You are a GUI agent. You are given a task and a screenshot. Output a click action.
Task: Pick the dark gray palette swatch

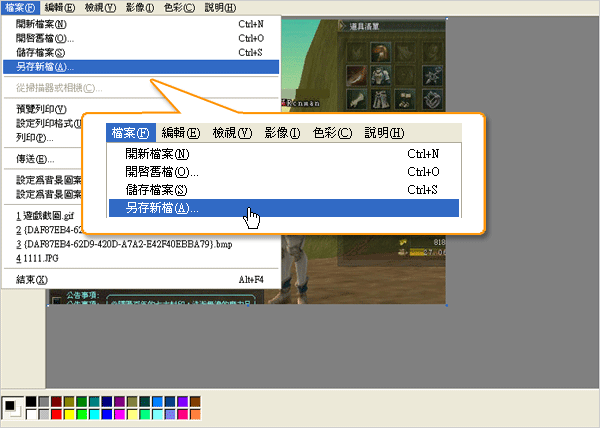(x=44, y=401)
